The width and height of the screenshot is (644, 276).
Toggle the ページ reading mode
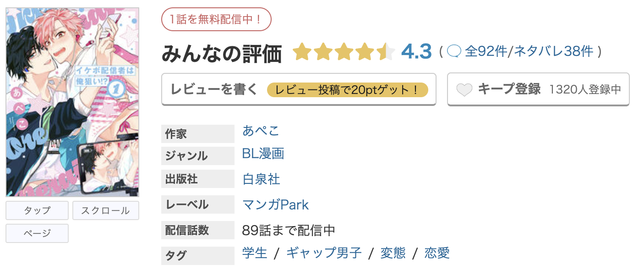pos(37,233)
